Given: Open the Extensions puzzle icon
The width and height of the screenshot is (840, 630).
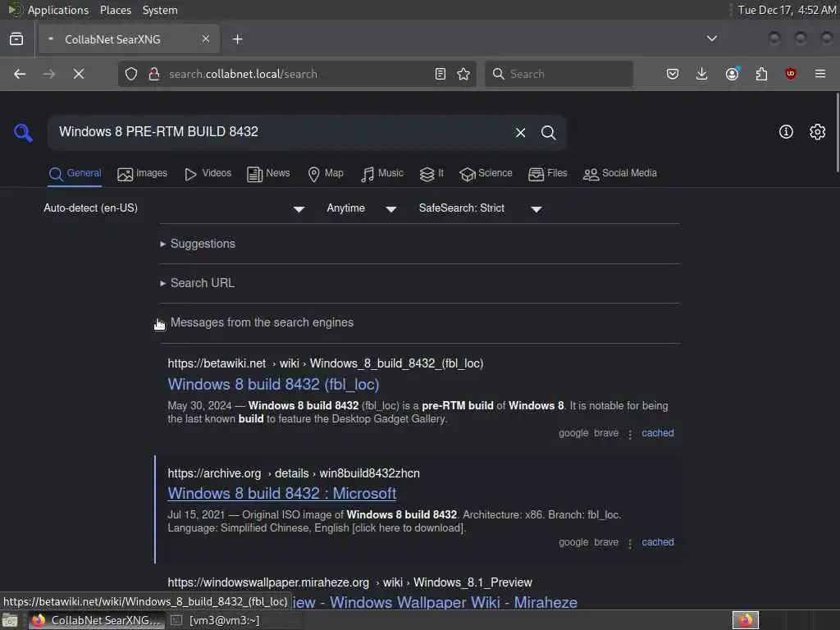Looking at the screenshot, I should click(x=761, y=74).
